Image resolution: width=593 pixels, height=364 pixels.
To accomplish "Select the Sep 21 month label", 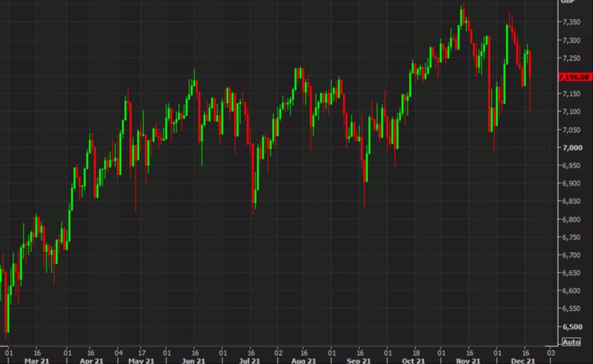I will coord(358,361).
